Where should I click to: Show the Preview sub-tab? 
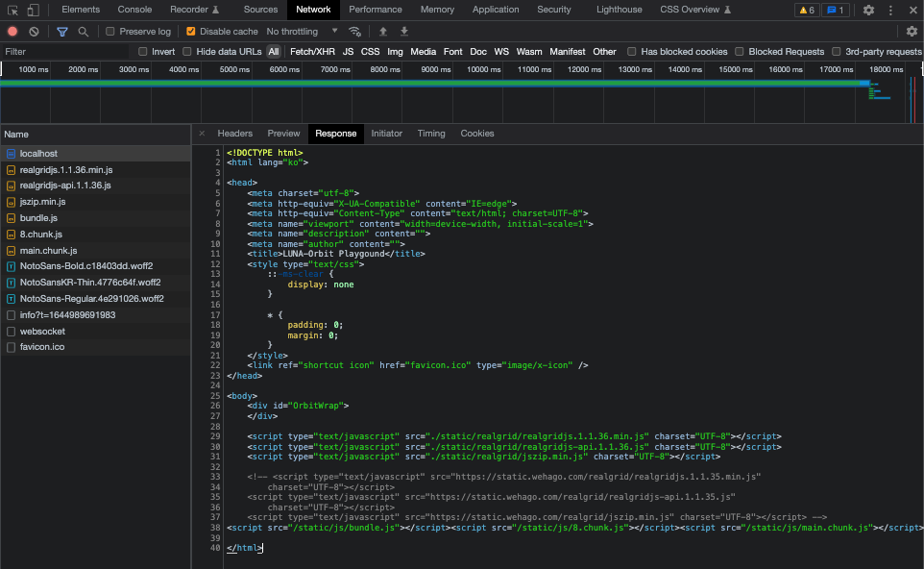[283, 134]
